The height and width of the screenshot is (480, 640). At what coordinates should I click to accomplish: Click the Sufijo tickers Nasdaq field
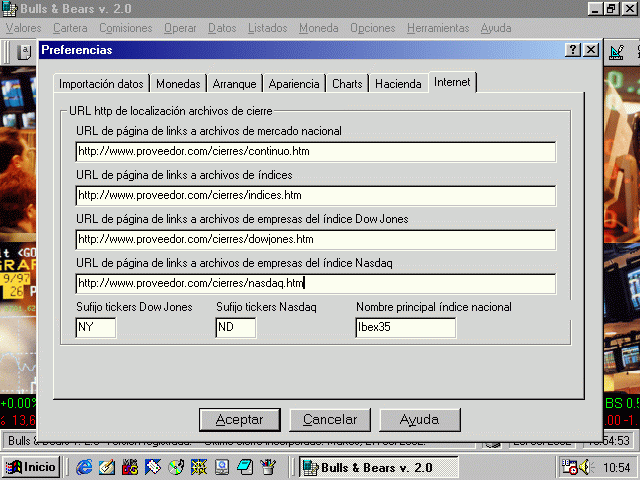236,327
